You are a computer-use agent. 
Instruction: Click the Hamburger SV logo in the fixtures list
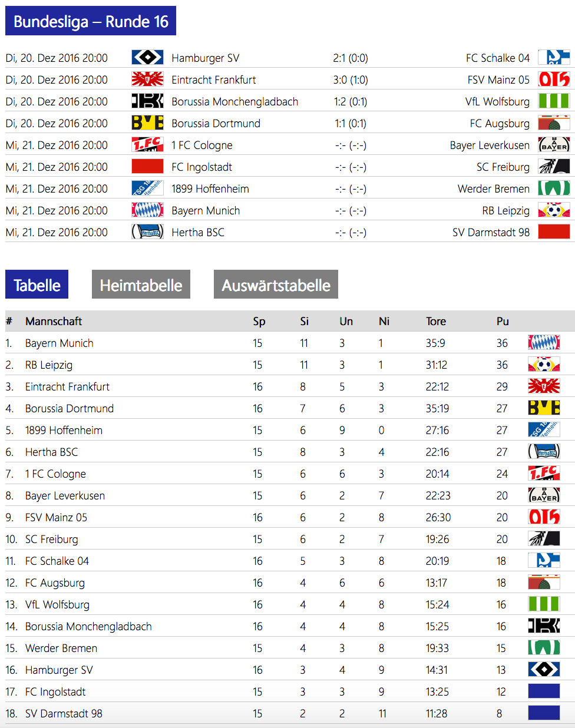pos(147,58)
